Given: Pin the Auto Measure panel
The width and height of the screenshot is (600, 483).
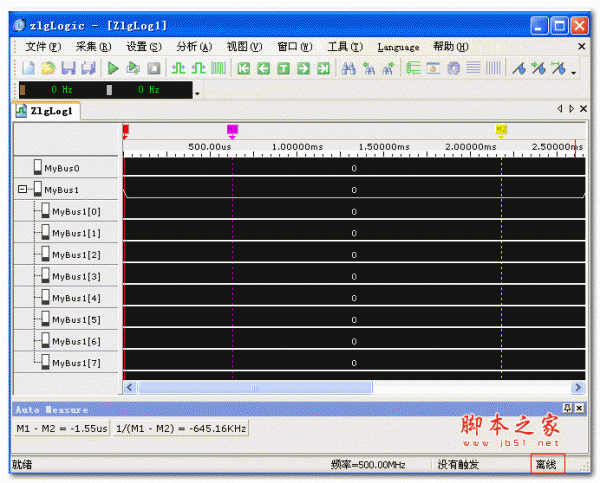Looking at the screenshot, I should [567, 408].
